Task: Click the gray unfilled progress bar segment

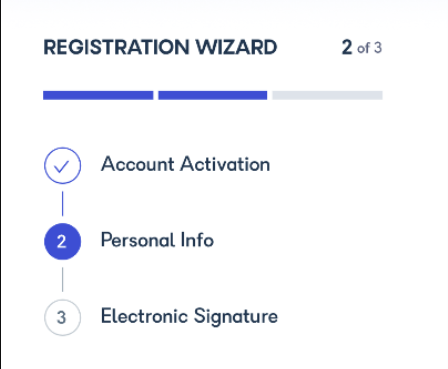Action: pos(327,95)
